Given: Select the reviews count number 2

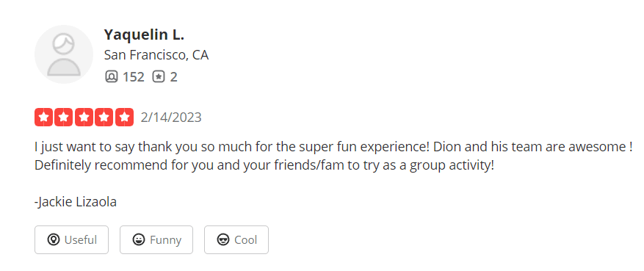Looking at the screenshot, I should 174,77.
